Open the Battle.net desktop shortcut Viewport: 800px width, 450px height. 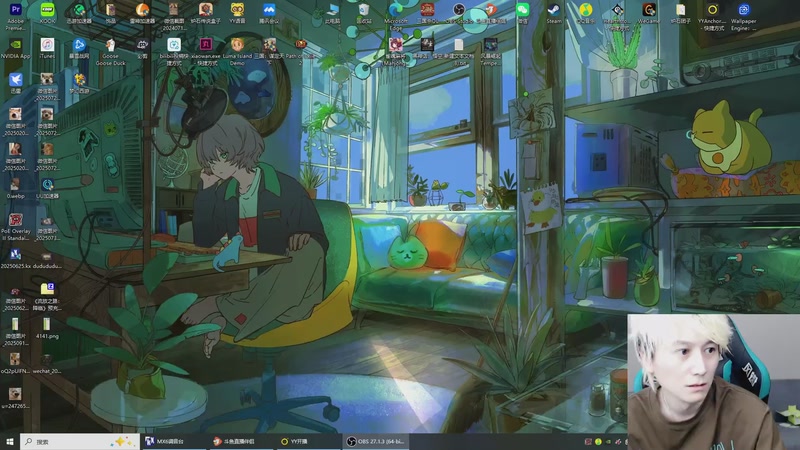point(79,48)
